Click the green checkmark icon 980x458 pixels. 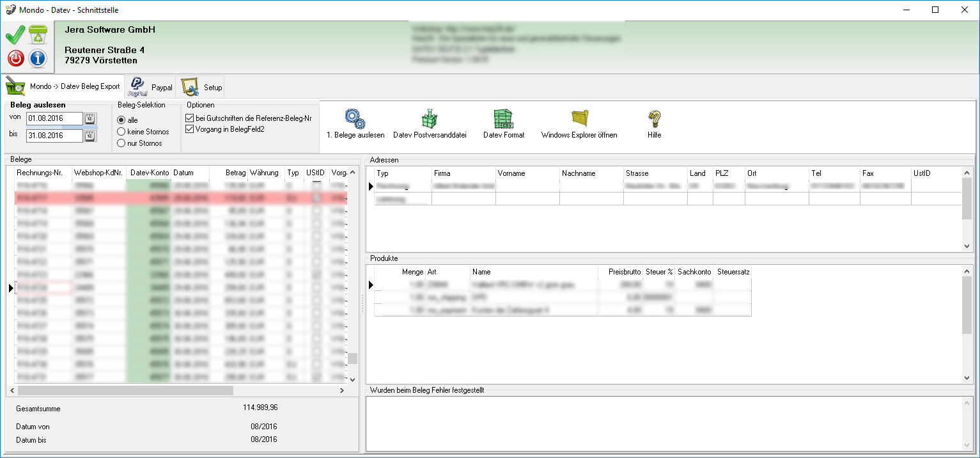click(15, 35)
